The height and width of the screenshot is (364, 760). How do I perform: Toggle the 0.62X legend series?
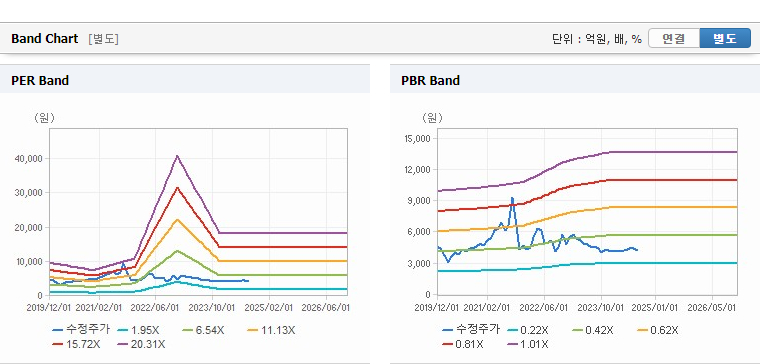pyautogui.click(x=657, y=330)
